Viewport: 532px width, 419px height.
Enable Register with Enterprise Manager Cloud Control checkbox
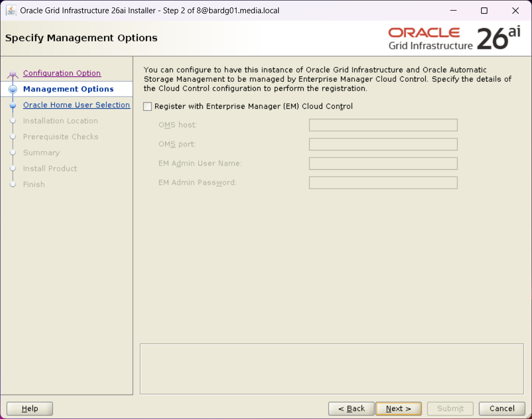(x=148, y=107)
